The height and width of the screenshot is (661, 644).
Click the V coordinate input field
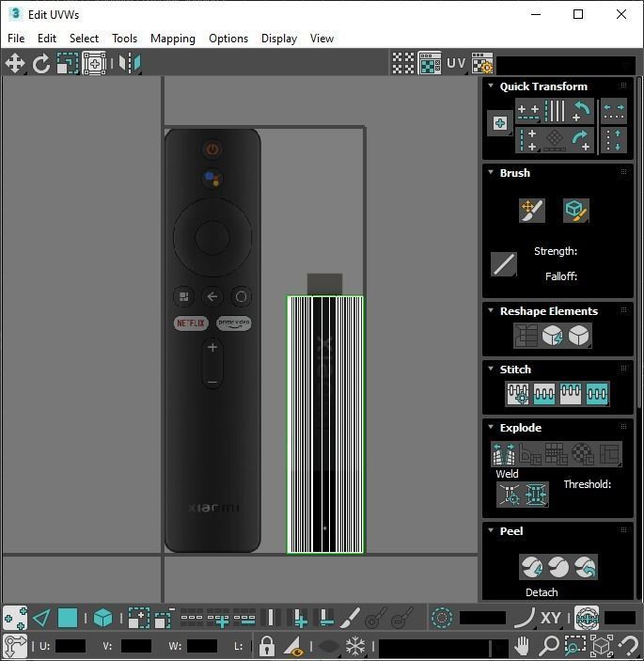point(136,646)
